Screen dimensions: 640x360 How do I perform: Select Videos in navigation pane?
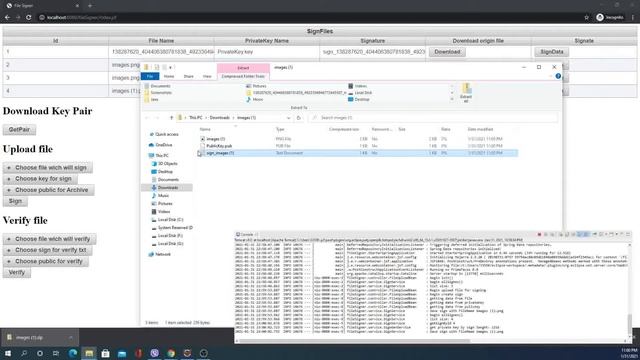(164, 211)
